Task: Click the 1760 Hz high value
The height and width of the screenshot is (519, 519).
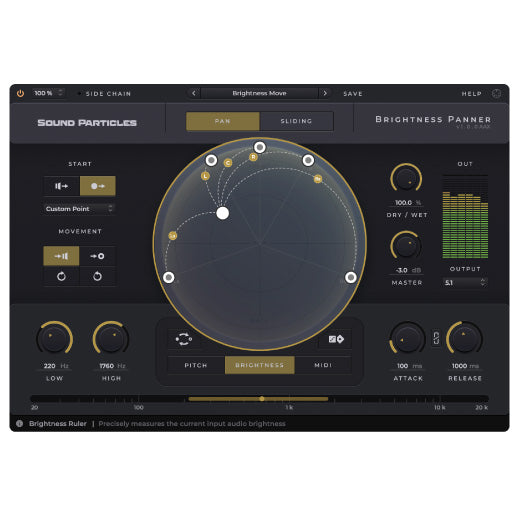Action: (x=112, y=366)
